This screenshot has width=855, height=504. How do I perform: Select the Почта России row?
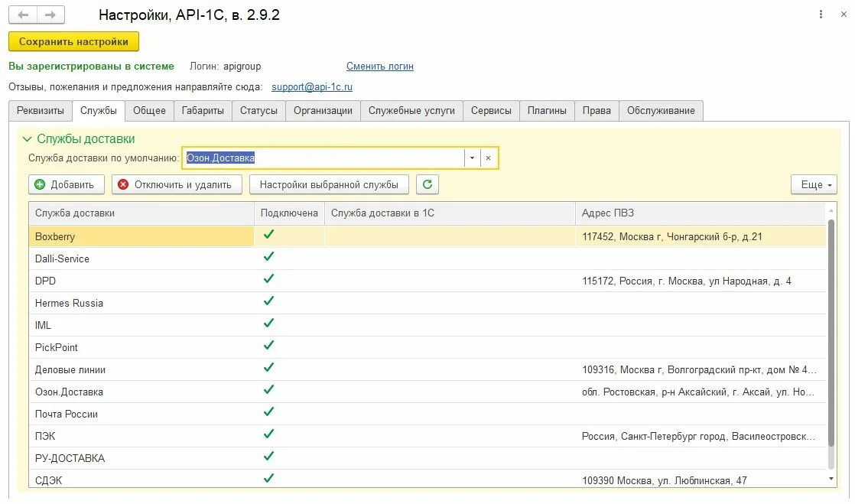pyautogui.click(x=427, y=414)
